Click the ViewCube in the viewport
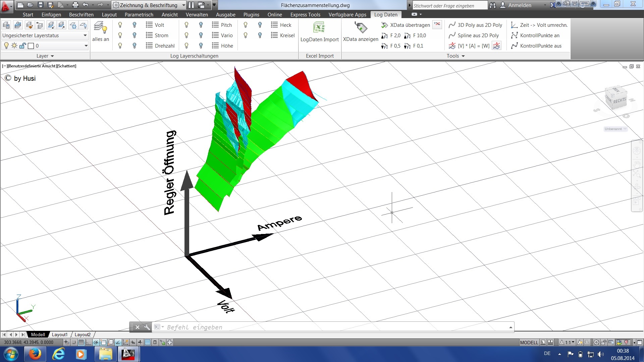 point(615,97)
